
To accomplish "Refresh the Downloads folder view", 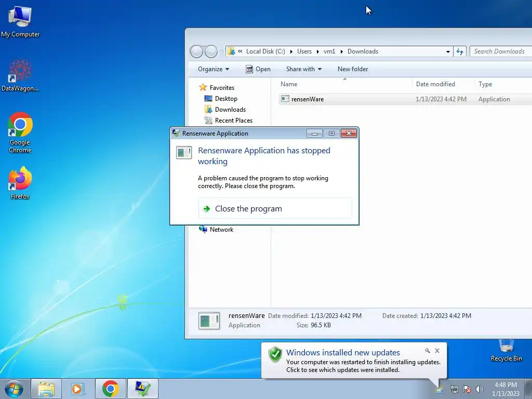I will (x=460, y=51).
